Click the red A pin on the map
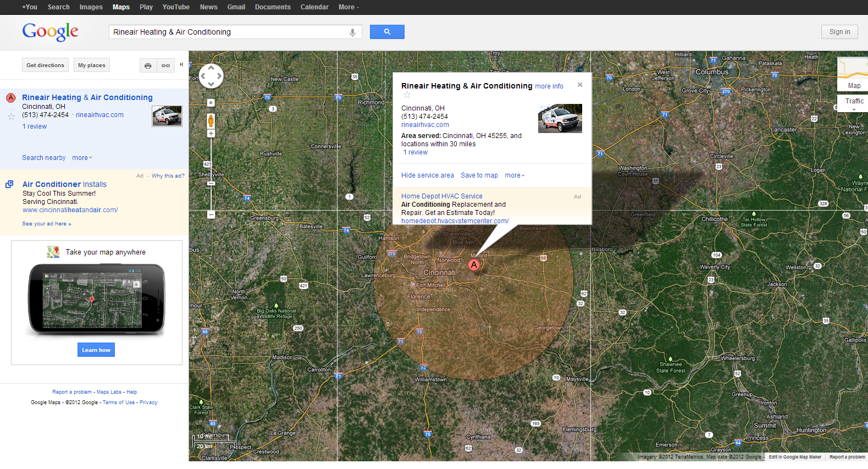868x469 pixels. pyautogui.click(x=474, y=264)
